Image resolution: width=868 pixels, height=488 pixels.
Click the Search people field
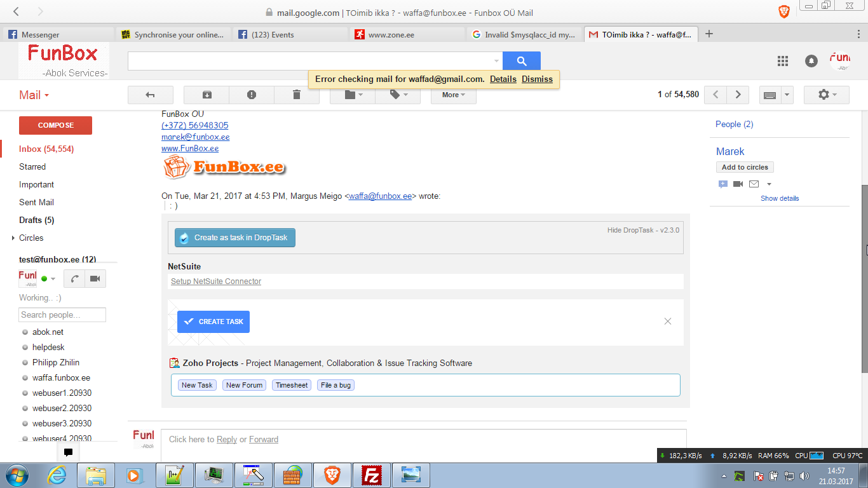[62, 315]
